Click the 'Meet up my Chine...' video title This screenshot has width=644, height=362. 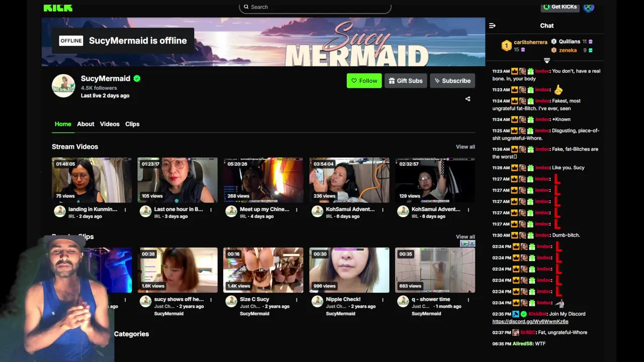(265, 209)
